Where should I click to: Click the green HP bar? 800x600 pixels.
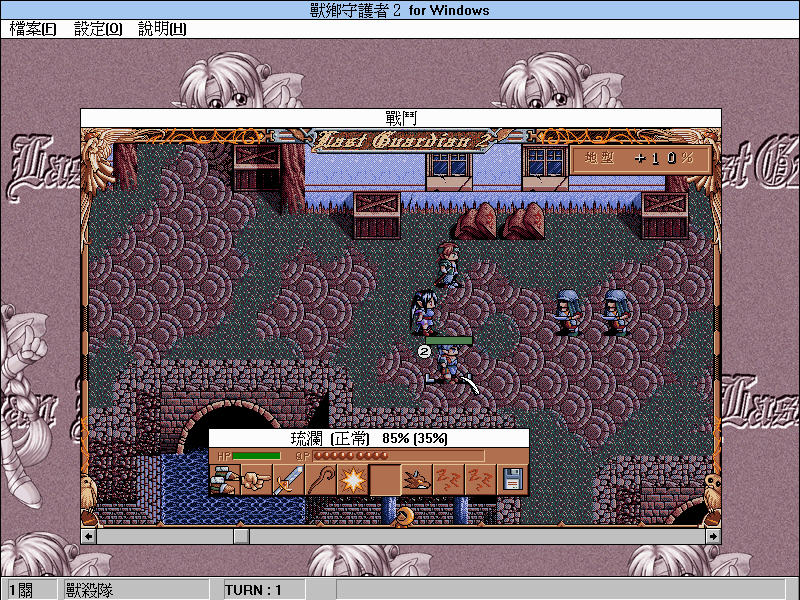click(x=256, y=456)
